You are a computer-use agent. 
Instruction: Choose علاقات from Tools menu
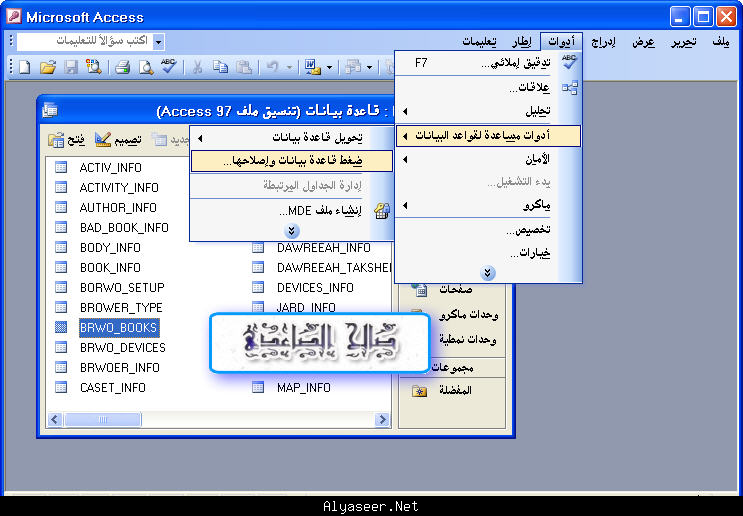click(489, 88)
